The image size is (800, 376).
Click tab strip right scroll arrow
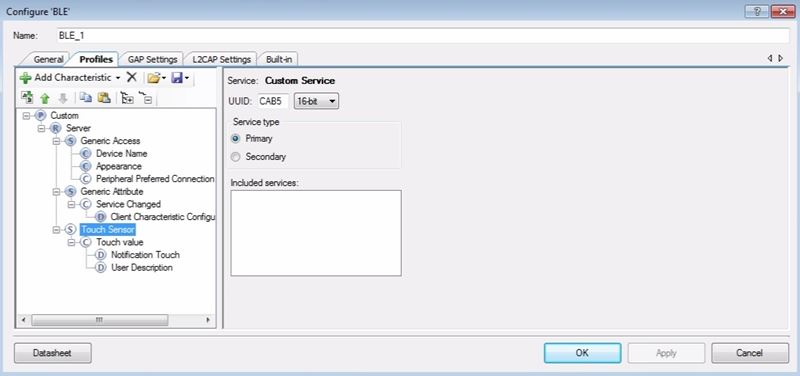[x=781, y=59]
